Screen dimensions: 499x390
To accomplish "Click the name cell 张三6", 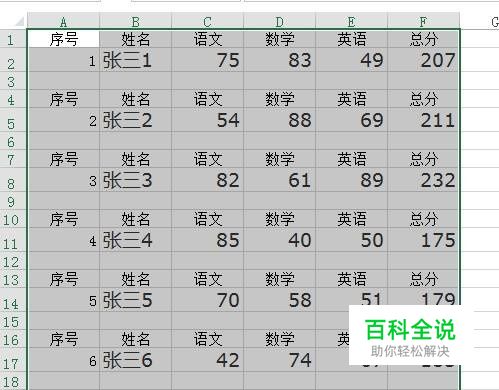I will 135,360.
